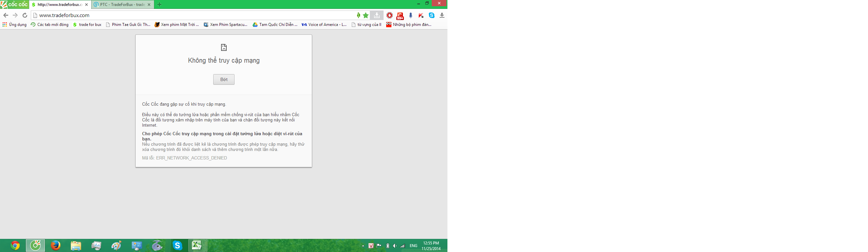Click the media download button in the address bar
The image size is (868, 252).
coord(377,15)
